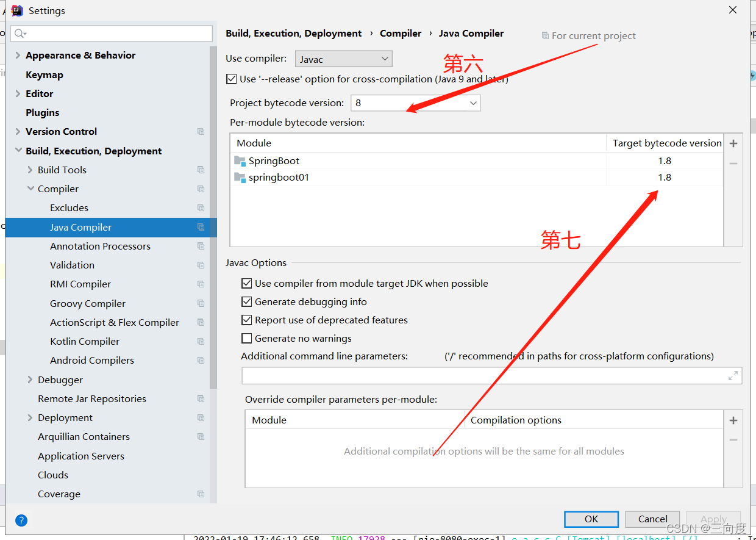Open the Kotlin Compiler settings page

85,341
